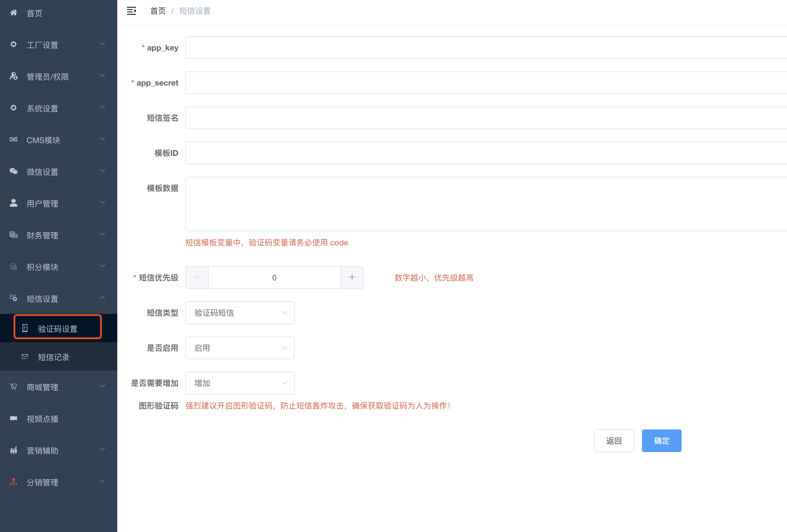The height and width of the screenshot is (532, 787).
Task: Click the 财务管理 coins icon
Action: [x=14, y=235]
